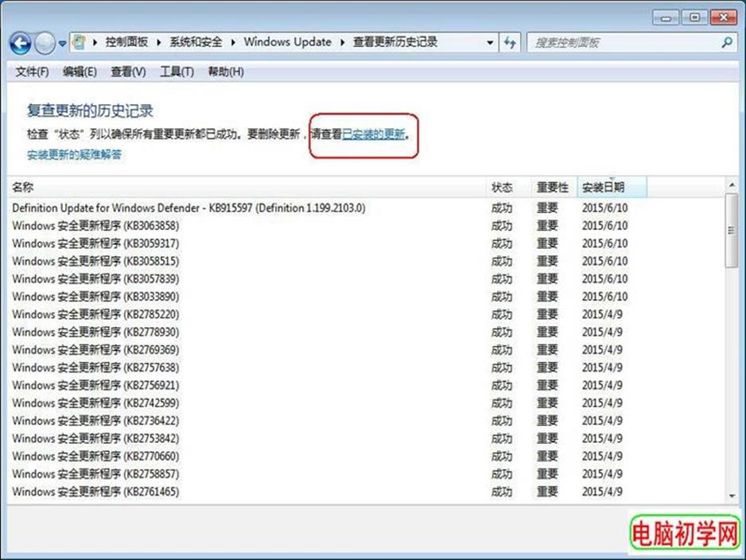Click the scrollbar down arrow of the list
The height and width of the screenshot is (560, 746).
(x=732, y=496)
